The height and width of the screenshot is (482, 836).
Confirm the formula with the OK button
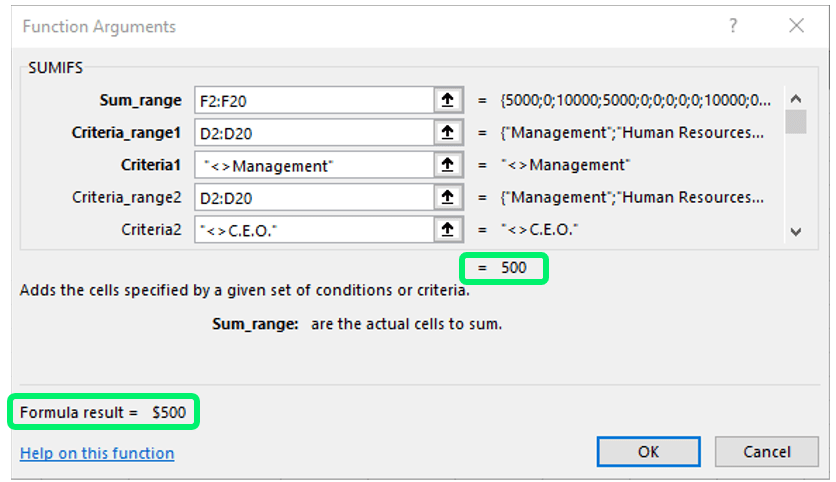pyautogui.click(x=648, y=452)
